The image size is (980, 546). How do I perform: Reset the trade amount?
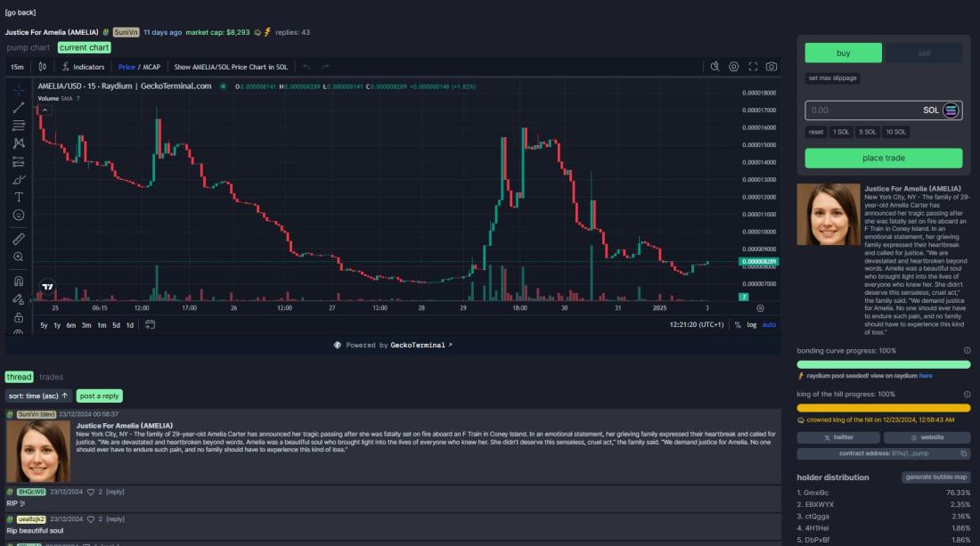click(816, 132)
